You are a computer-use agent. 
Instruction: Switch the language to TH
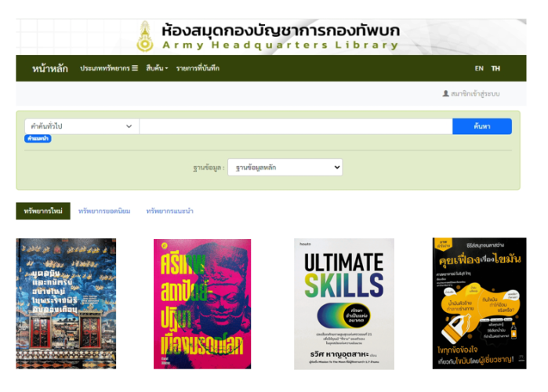point(495,68)
